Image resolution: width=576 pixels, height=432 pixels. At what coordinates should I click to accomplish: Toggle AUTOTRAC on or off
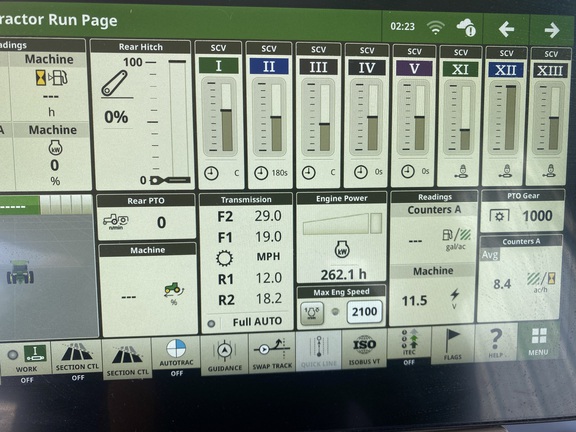pos(176,357)
